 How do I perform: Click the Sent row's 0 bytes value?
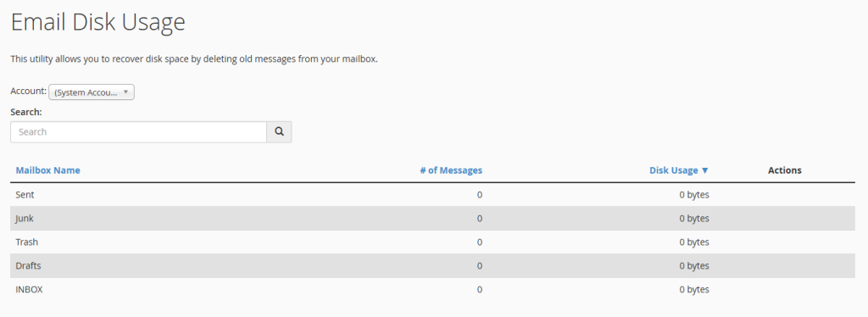(694, 195)
